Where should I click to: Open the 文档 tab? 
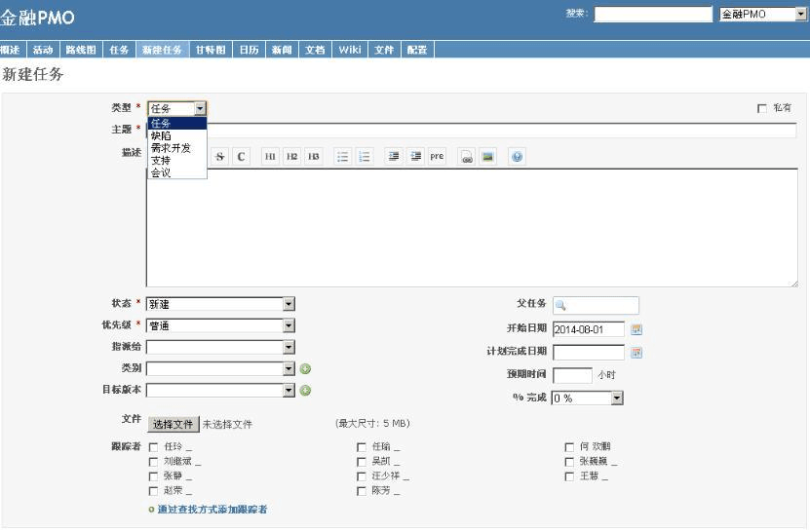[315, 50]
